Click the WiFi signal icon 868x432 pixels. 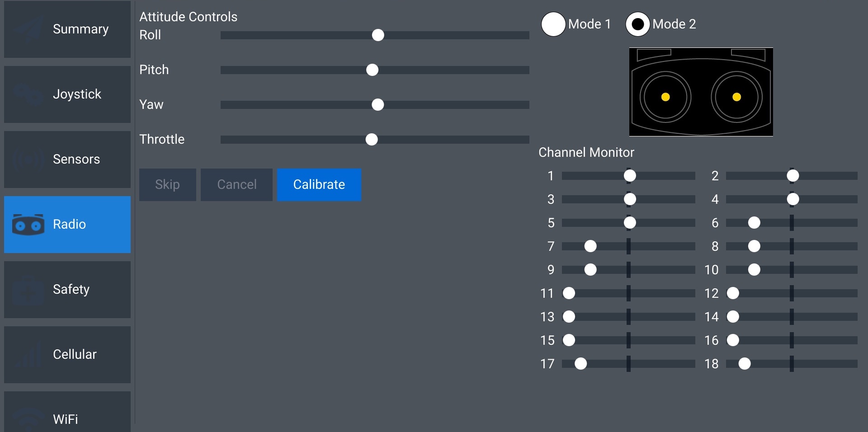click(28, 418)
